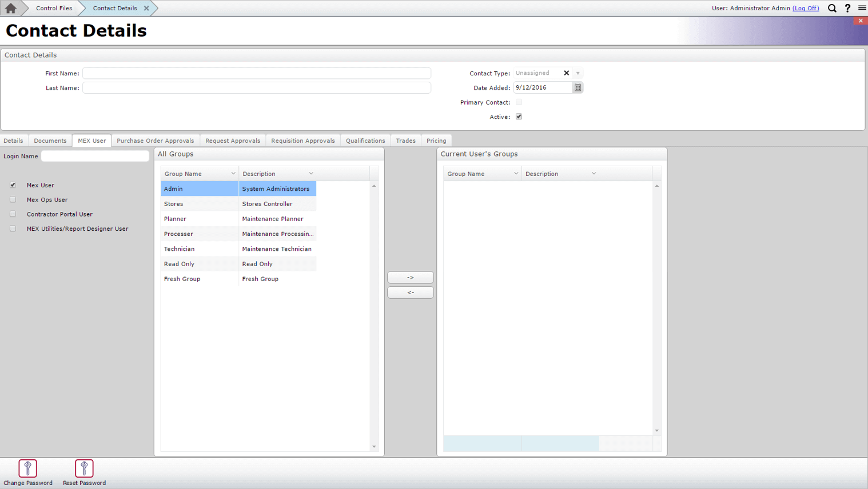This screenshot has height=489, width=868.
Task: Open the Date Added calendar picker
Action: tap(578, 87)
